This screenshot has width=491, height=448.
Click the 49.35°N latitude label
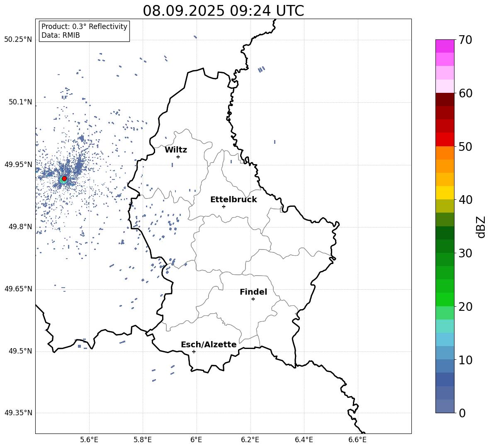click(18, 413)
